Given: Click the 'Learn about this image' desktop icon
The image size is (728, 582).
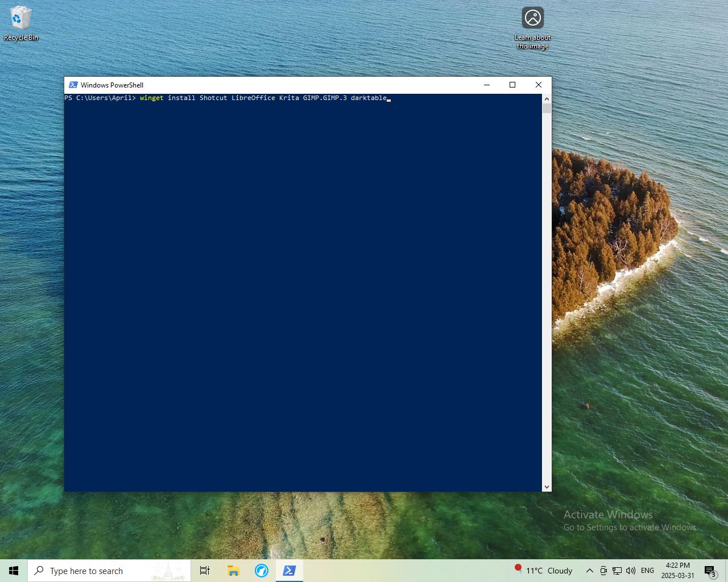Looking at the screenshot, I should (533, 28).
